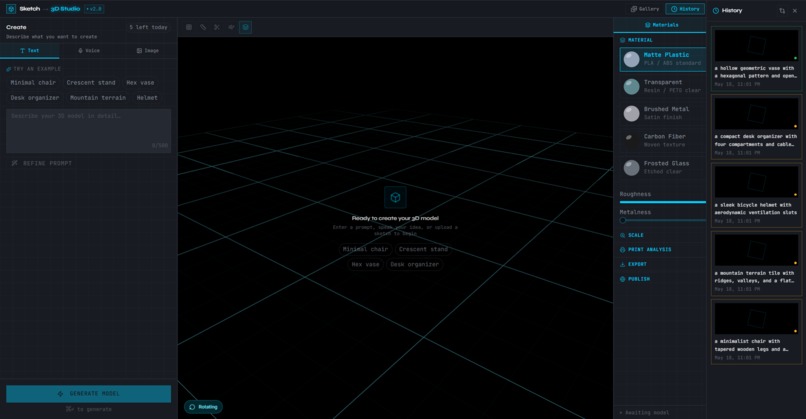Toggle the Rotating auto-rotate button
This screenshot has height=419, width=806.
pos(204,407)
